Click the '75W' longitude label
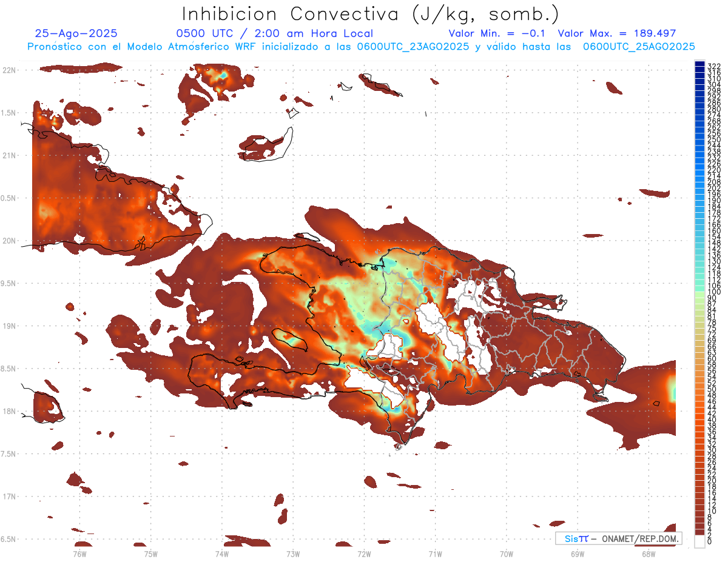Screen dimensions: 728x562 tap(150, 554)
